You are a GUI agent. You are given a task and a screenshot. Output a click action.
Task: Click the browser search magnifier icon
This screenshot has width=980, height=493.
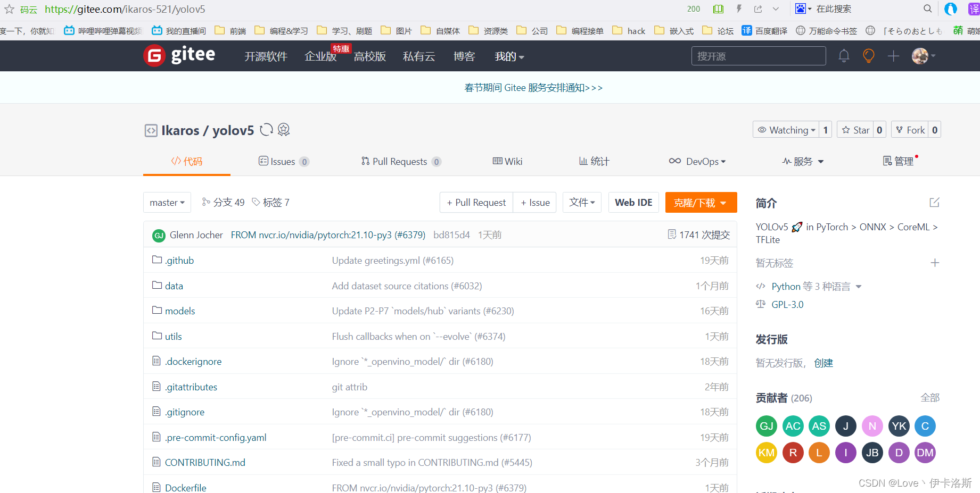(x=928, y=9)
